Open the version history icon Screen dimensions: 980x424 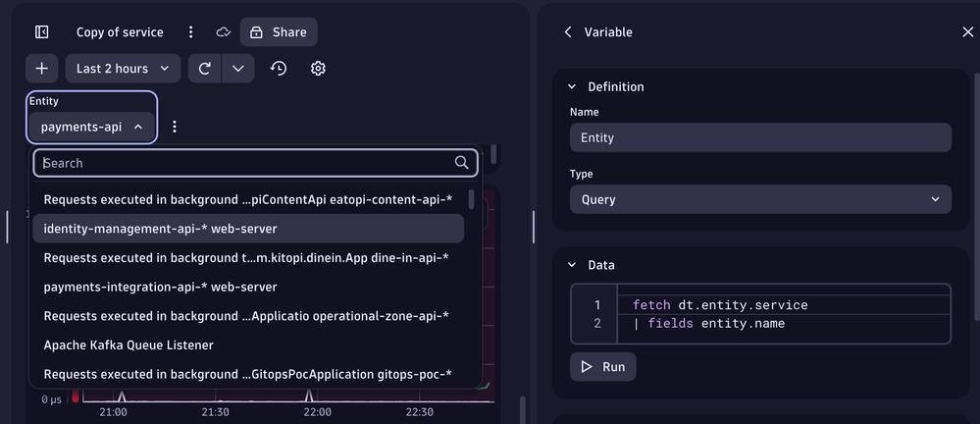[280, 69]
